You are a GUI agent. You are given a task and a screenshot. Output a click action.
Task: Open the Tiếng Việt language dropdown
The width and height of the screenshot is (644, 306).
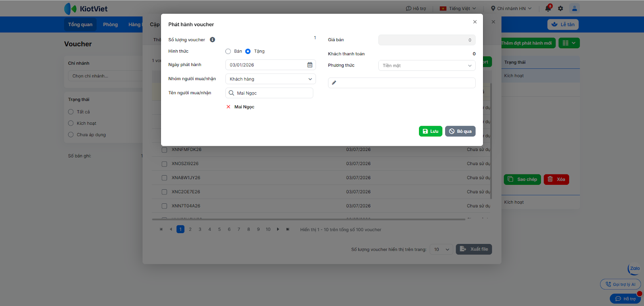[x=458, y=8]
